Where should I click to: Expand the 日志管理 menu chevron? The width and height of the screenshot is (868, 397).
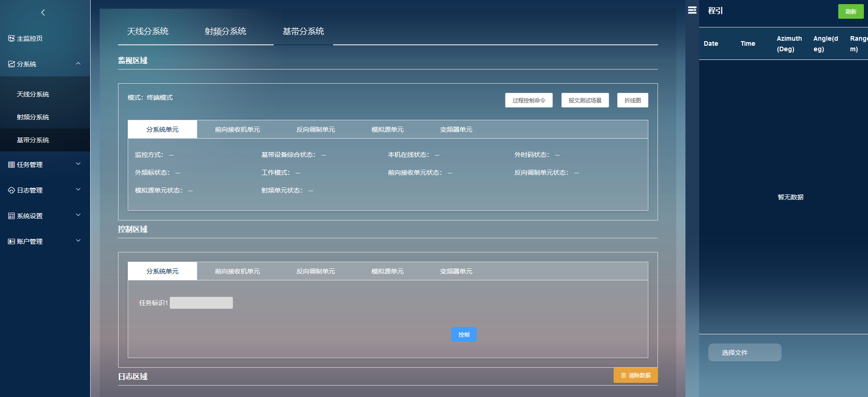78,189
